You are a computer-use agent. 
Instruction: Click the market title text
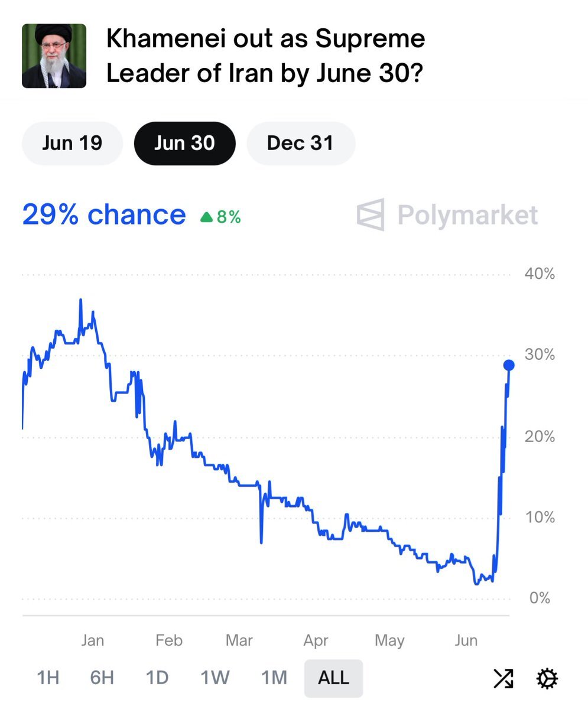265,57
